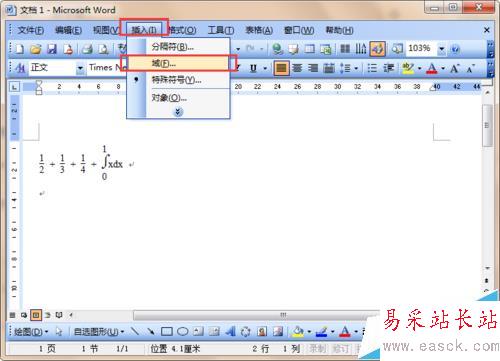Open the 编辑(E) Edit menu
The width and height of the screenshot is (500, 361).
68,30
